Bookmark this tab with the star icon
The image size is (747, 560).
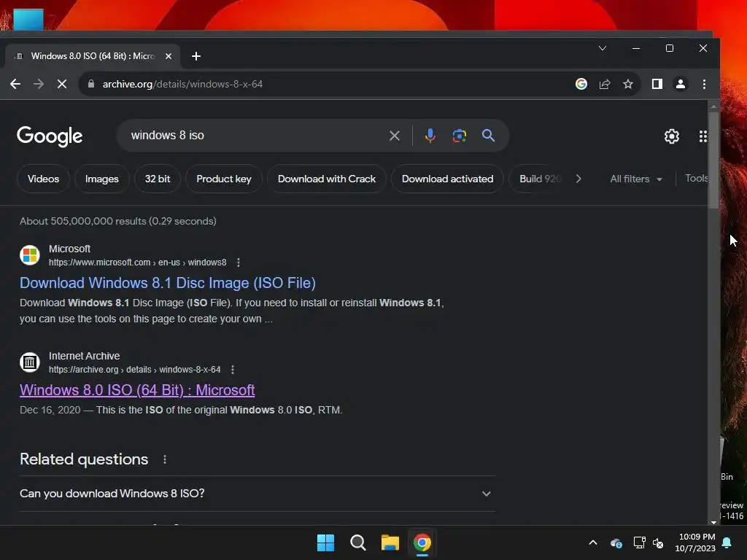click(628, 85)
